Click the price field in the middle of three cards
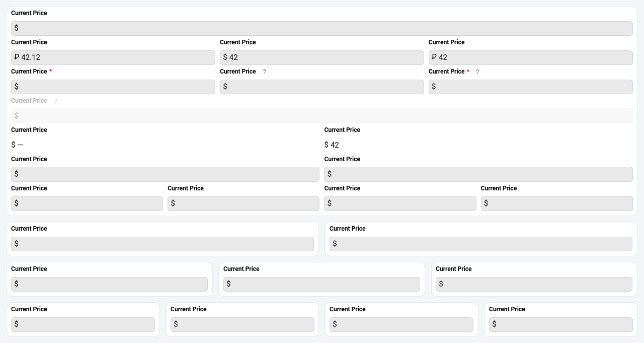This screenshot has height=343, width=644. [321, 284]
